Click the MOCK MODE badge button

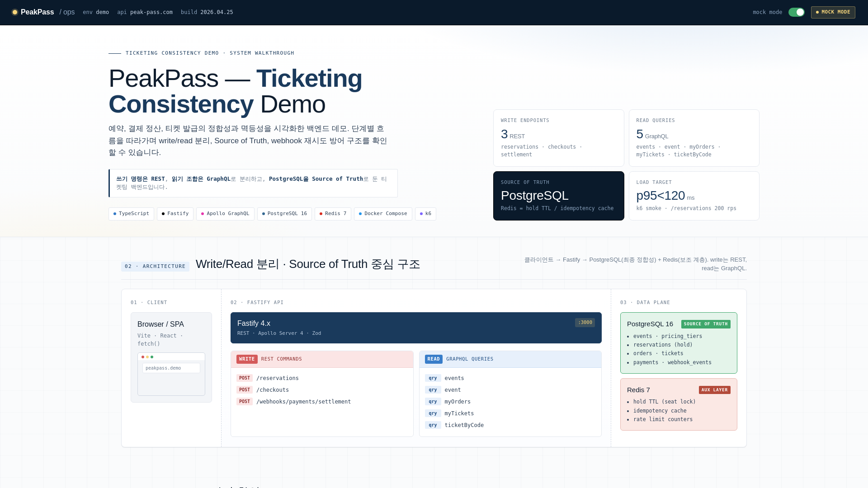tap(833, 12)
